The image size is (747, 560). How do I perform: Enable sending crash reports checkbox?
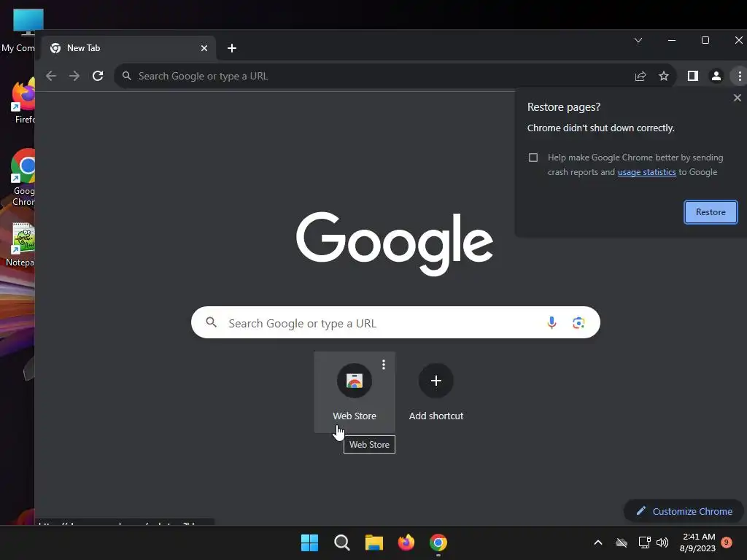[x=533, y=157]
